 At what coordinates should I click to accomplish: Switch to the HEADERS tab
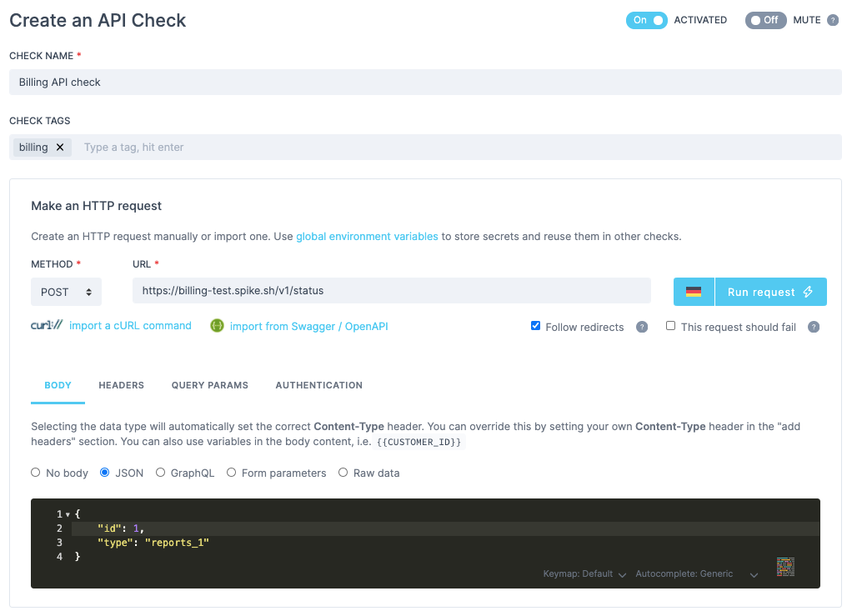[121, 385]
